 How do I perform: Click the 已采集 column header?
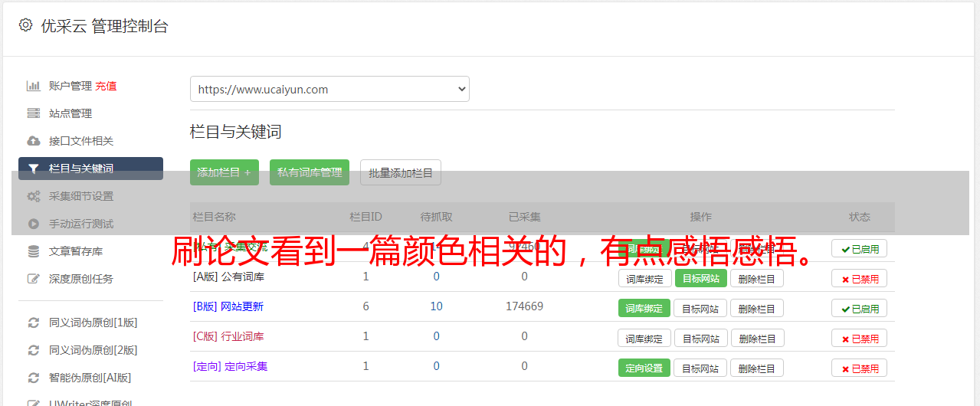pos(525,217)
